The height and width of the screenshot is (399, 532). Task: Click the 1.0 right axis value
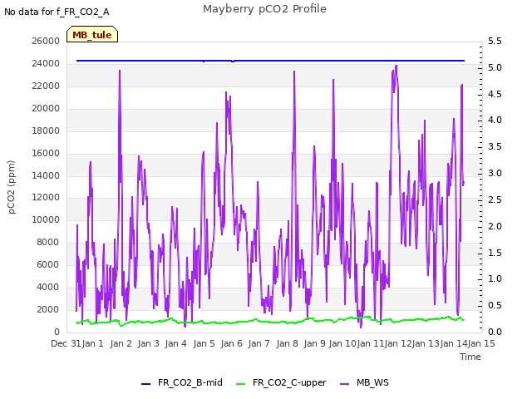[x=495, y=278]
